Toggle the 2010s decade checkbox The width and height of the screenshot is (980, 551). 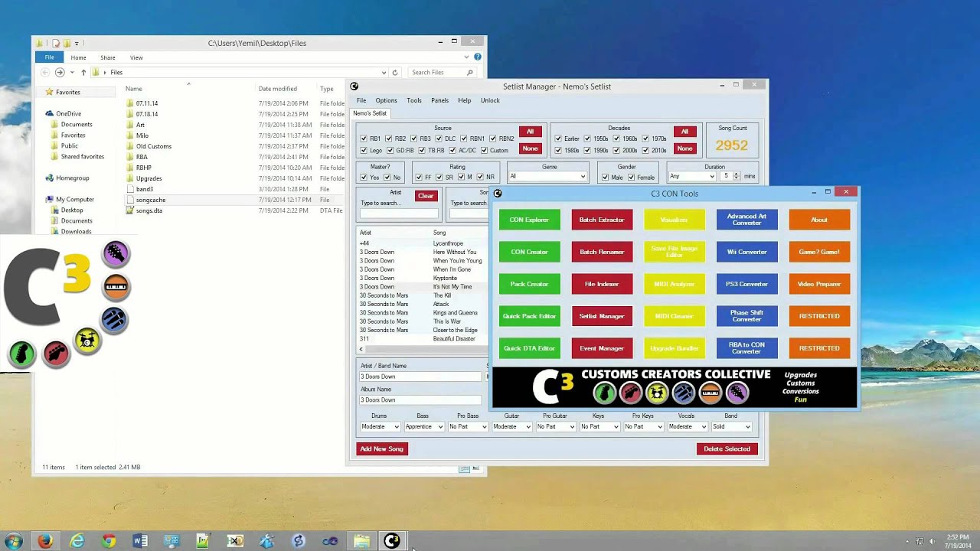(645, 150)
